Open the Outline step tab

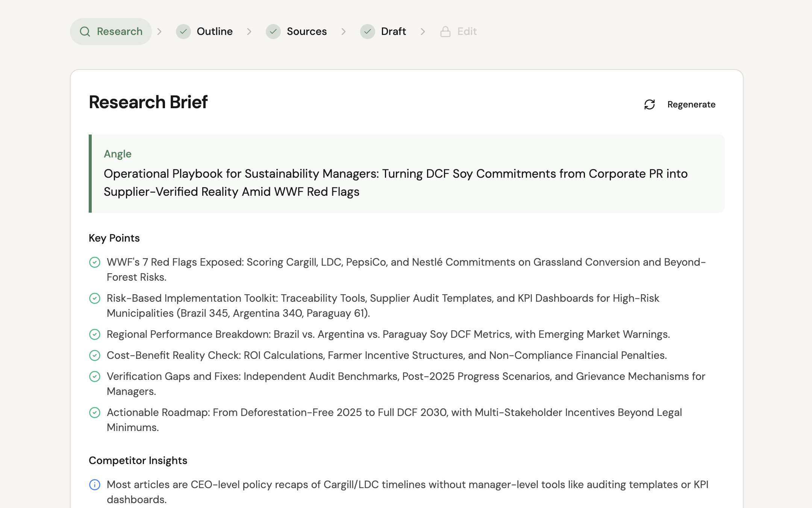coord(214,32)
